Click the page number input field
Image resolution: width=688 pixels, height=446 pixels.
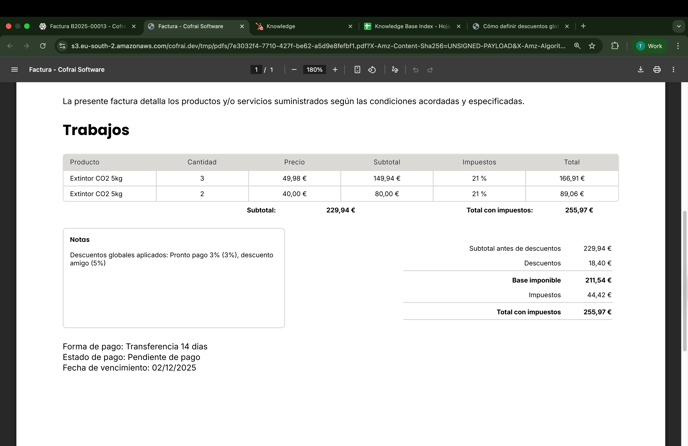(x=256, y=69)
